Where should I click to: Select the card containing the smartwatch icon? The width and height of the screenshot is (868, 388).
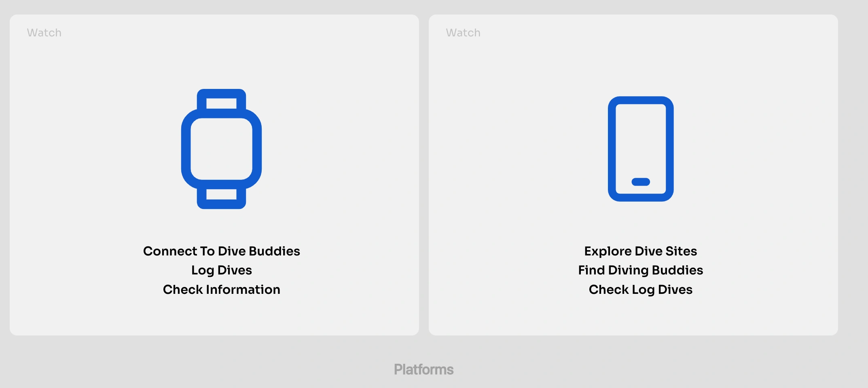214,175
